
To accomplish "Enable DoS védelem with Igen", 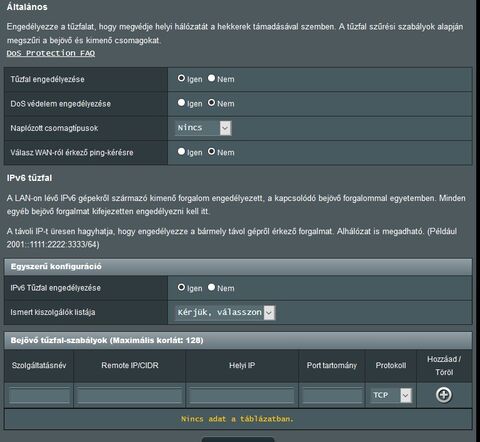I will tap(181, 103).
